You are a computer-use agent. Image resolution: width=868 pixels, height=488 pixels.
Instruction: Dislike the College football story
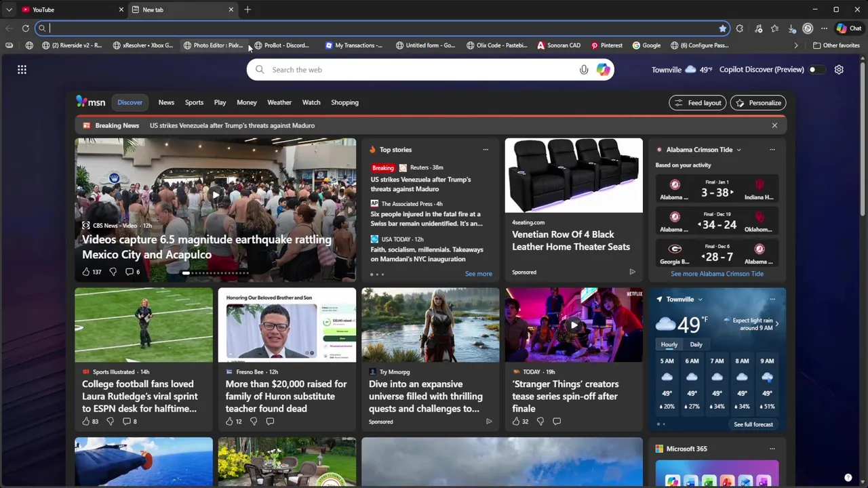(x=110, y=422)
